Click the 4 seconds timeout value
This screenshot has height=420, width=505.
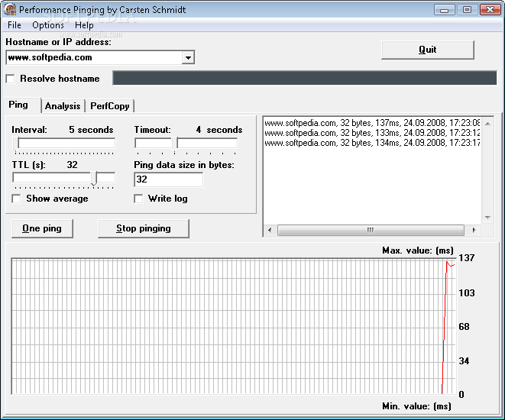point(219,130)
